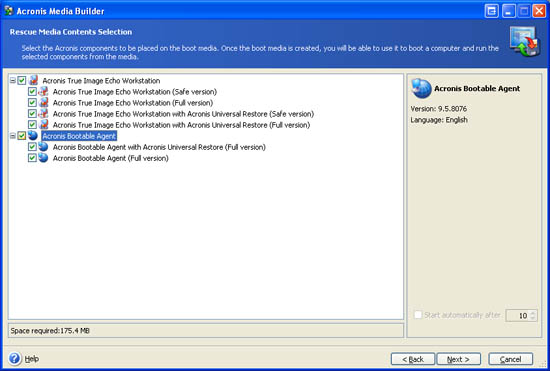The width and height of the screenshot is (550, 371).
Task: Proceed with the Next button
Action: coord(458,359)
